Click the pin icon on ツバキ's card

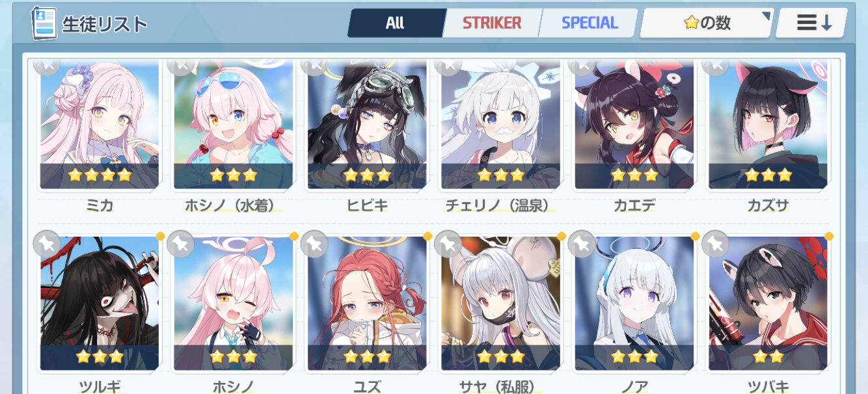715,244
